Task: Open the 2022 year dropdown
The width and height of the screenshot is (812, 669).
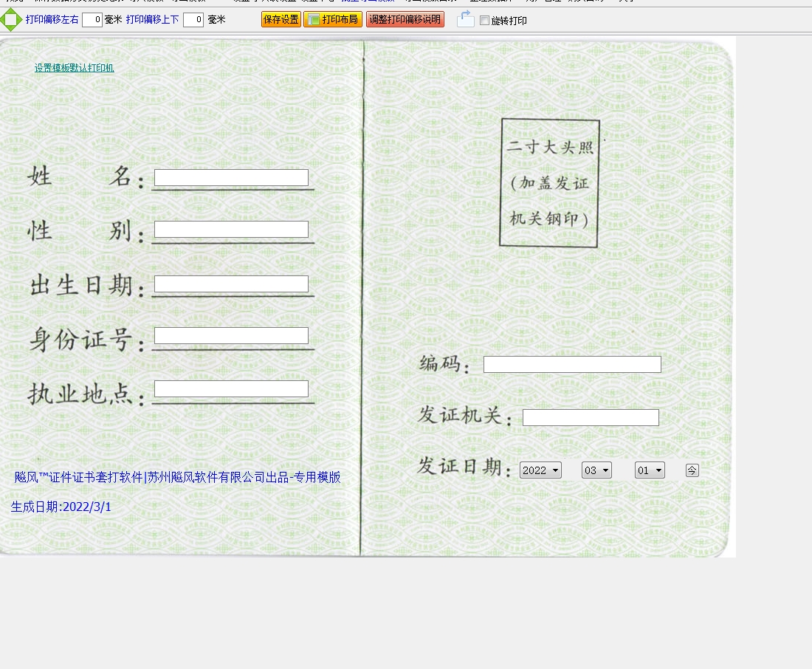Action: click(x=540, y=470)
